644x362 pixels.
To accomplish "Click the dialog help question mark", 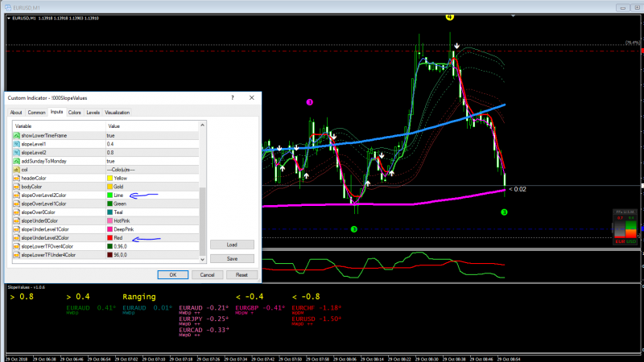I will tap(233, 97).
